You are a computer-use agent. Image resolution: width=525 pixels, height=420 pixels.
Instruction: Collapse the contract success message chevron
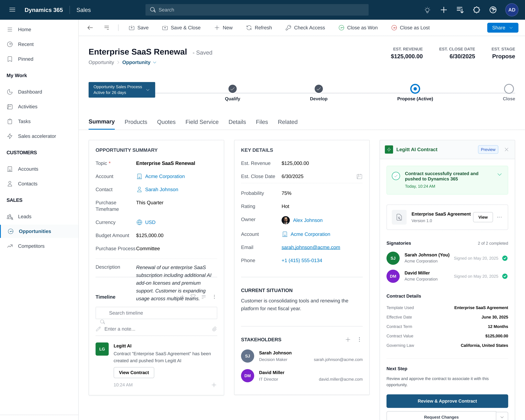click(499, 175)
